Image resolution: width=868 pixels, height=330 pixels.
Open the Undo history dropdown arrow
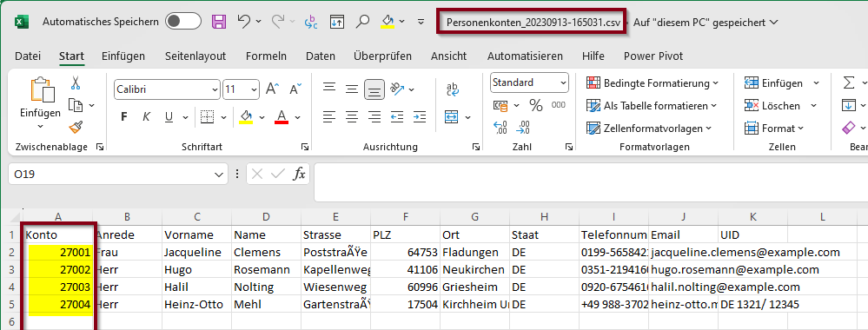click(x=259, y=22)
